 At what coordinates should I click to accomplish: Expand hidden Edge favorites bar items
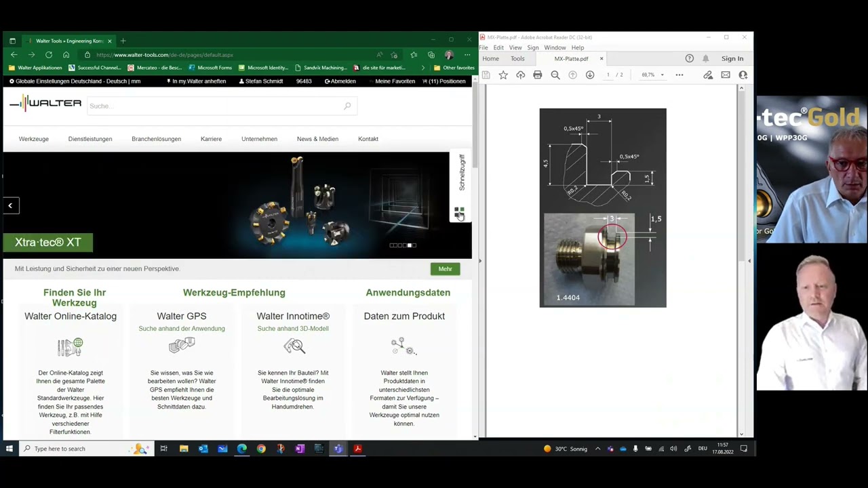(423, 68)
